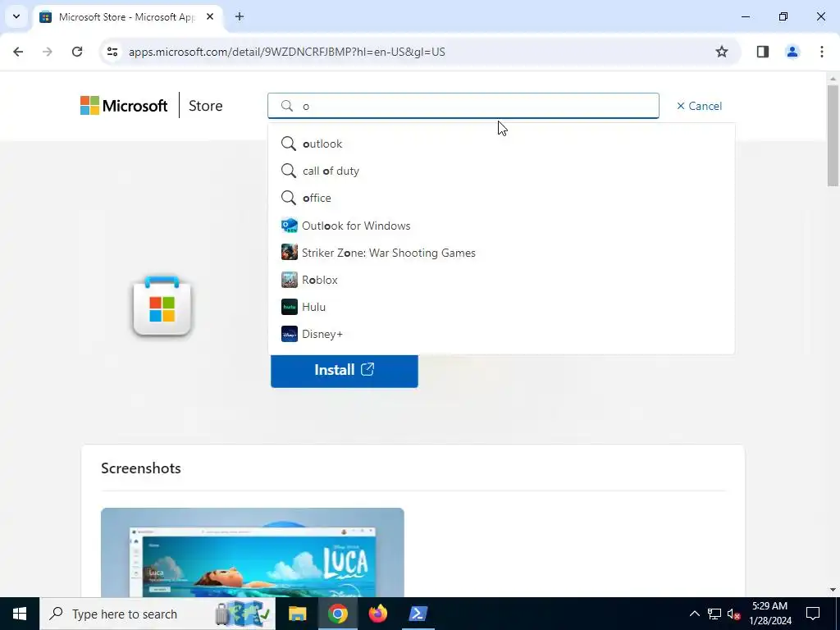Select the 'call of duty' search suggestion
The height and width of the screenshot is (630, 840).
click(x=501, y=171)
